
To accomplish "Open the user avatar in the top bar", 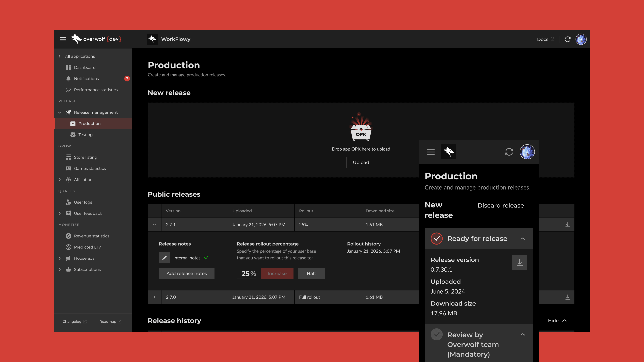I will 581,39.
